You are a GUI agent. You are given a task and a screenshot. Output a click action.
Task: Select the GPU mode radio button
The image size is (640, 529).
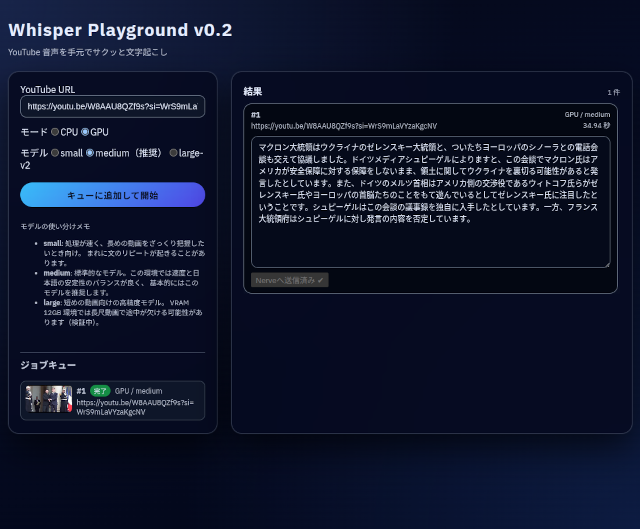[85, 132]
